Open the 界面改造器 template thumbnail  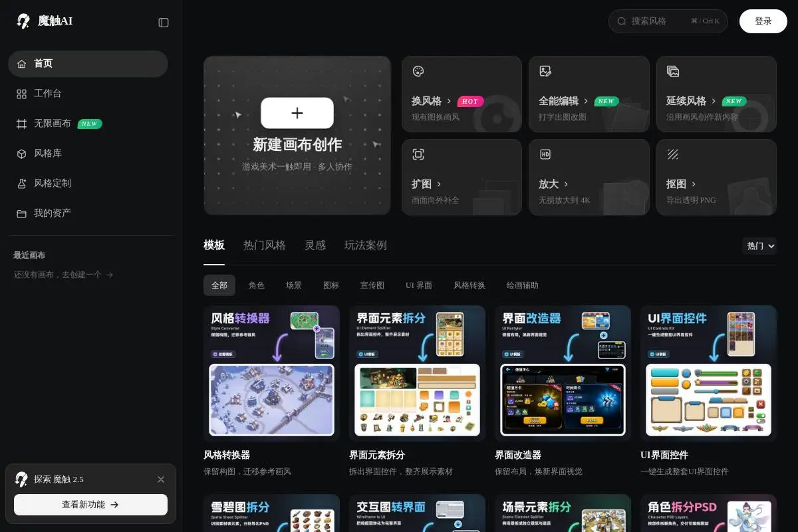pos(563,373)
